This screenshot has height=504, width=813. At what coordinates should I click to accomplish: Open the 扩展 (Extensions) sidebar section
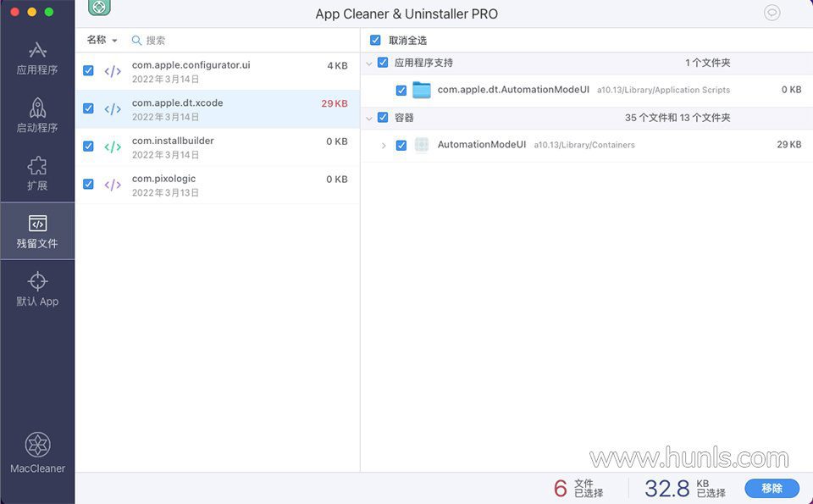(x=37, y=174)
